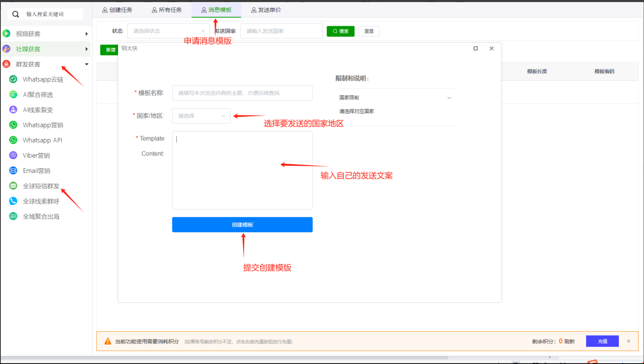This screenshot has height=364, width=644.
Task: Click the green 新增 button
Action: pyautogui.click(x=109, y=50)
